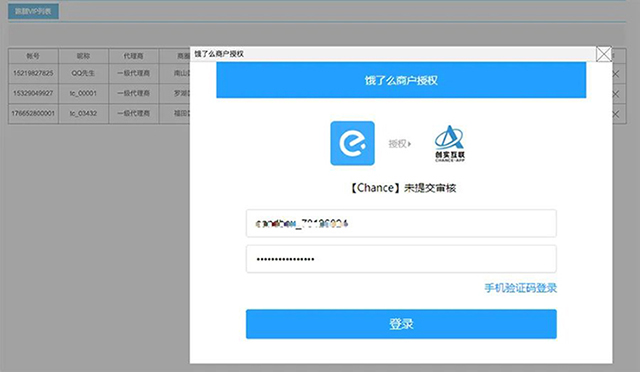The width and height of the screenshot is (640, 372).
Task: Click 一级代理商 in the QQ先生 row
Action: click(x=133, y=74)
